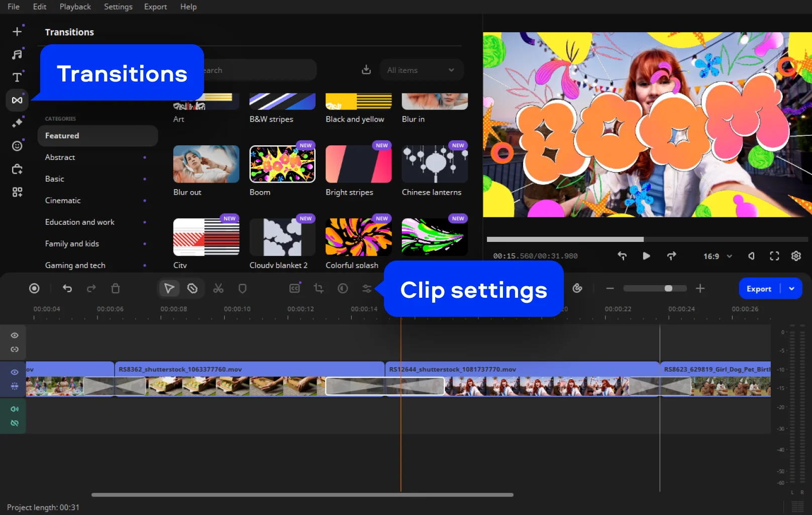Click the crop tool in toolbar

[319, 289]
